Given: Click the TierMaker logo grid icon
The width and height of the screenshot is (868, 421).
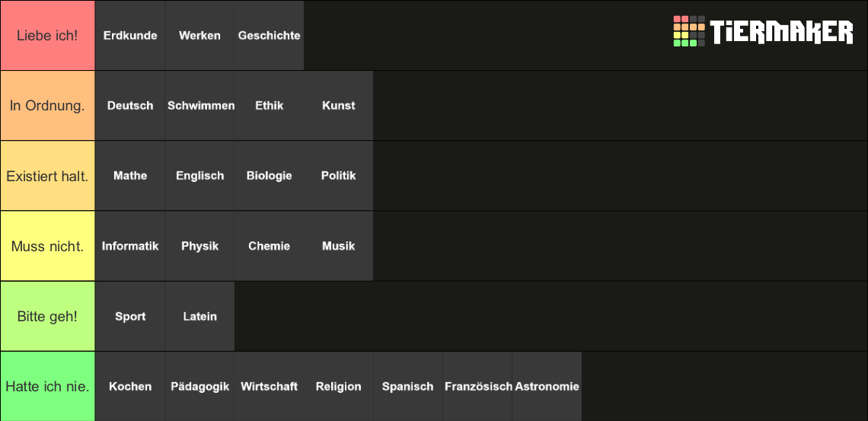Looking at the screenshot, I should (689, 31).
